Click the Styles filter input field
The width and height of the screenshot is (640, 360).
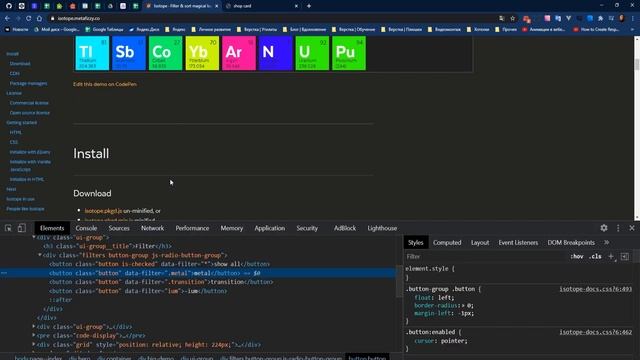tap(486, 256)
